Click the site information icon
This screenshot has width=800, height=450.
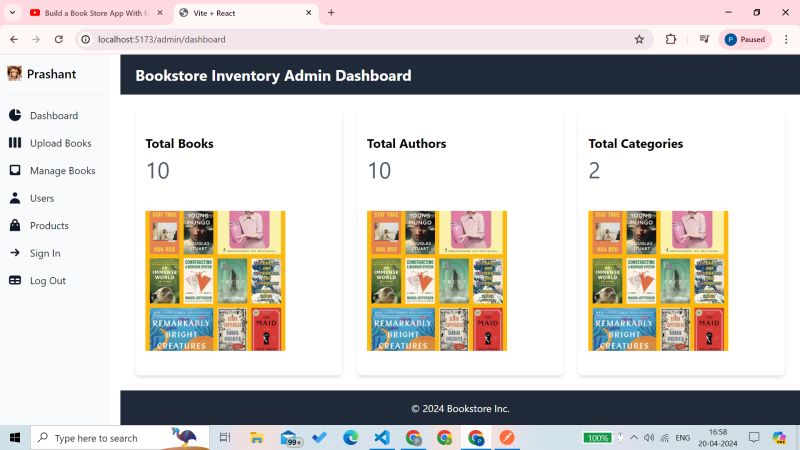[x=86, y=39]
